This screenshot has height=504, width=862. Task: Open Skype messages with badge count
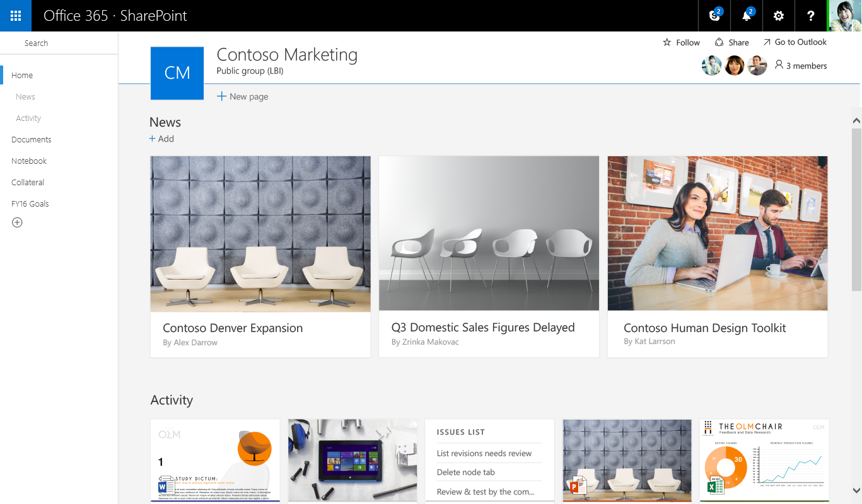(714, 16)
